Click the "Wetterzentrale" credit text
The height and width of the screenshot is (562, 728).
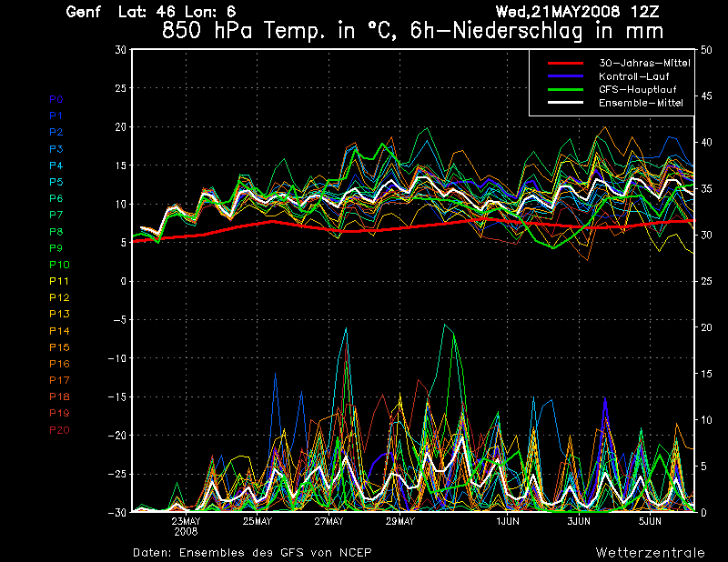tap(651, 553)
